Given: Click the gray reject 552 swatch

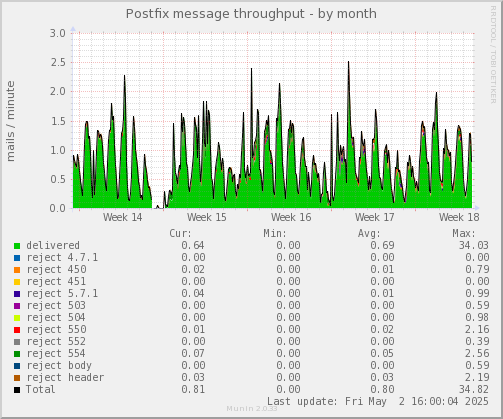Looking at the screenshot, I should [17, 342].
